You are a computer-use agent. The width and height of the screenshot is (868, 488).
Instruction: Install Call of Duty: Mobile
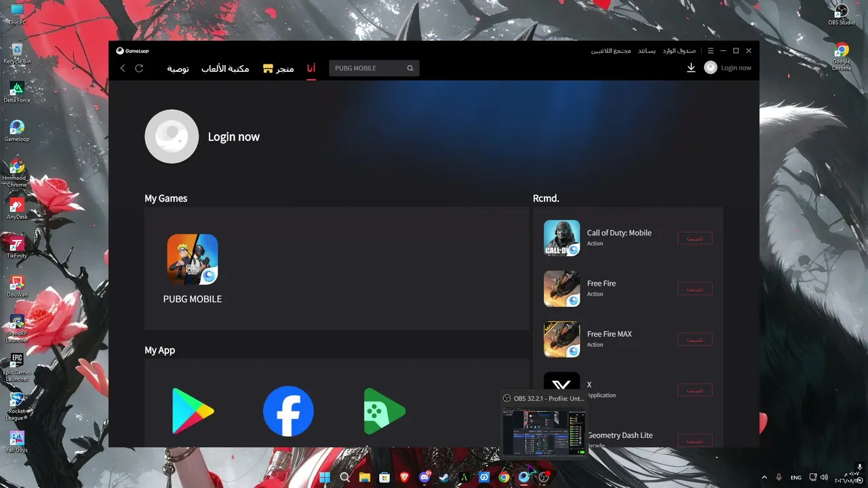click(x=695, y=238)
